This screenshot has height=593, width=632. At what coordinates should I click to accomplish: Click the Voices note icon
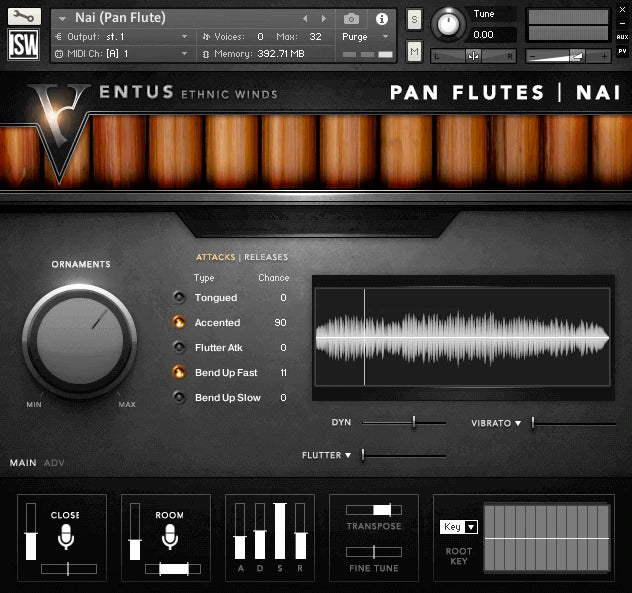tap(206, 37)
